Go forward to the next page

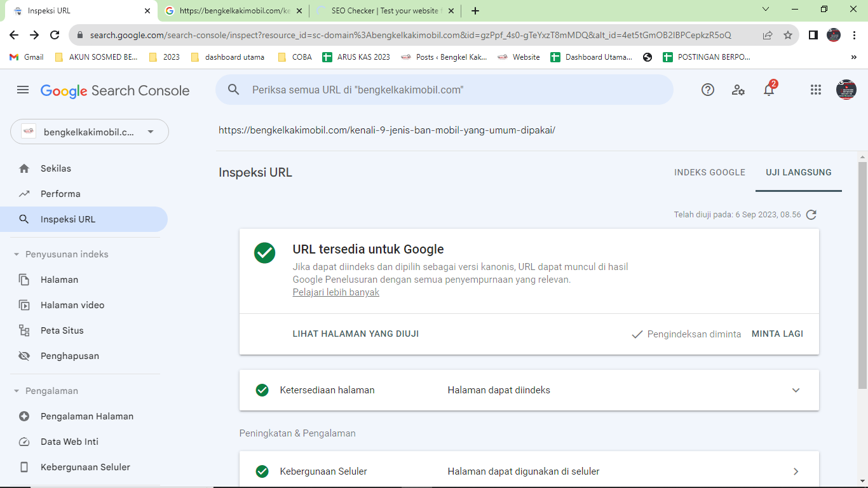34,35
